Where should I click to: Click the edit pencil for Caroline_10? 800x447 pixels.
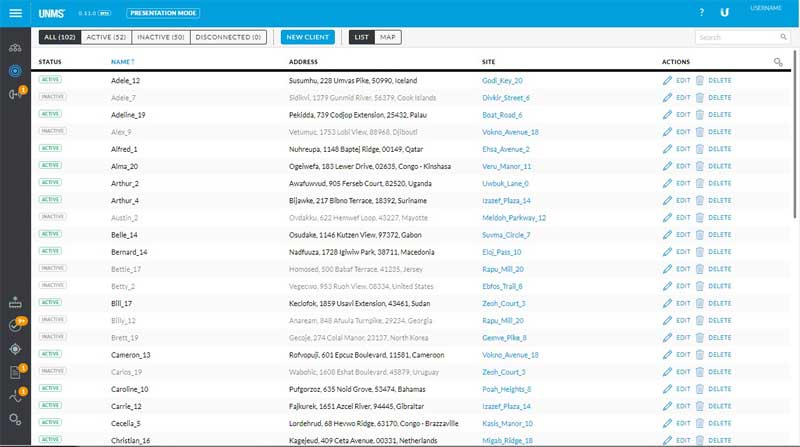(667, 389)
